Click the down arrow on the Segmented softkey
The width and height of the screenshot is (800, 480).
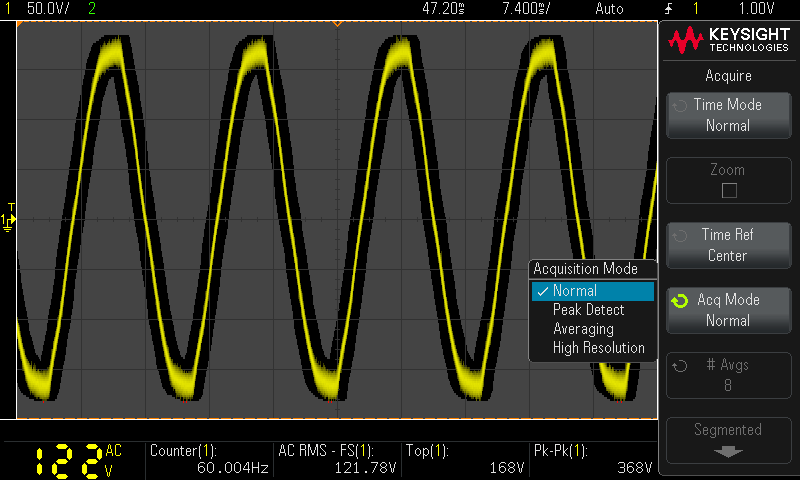tap(728, 451)
